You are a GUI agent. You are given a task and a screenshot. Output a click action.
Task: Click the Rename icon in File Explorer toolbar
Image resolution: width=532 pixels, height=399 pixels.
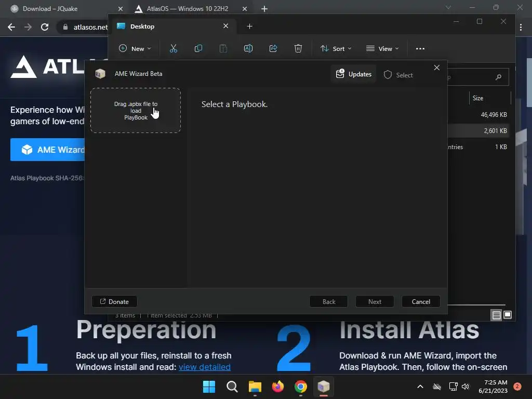(248, 48)
